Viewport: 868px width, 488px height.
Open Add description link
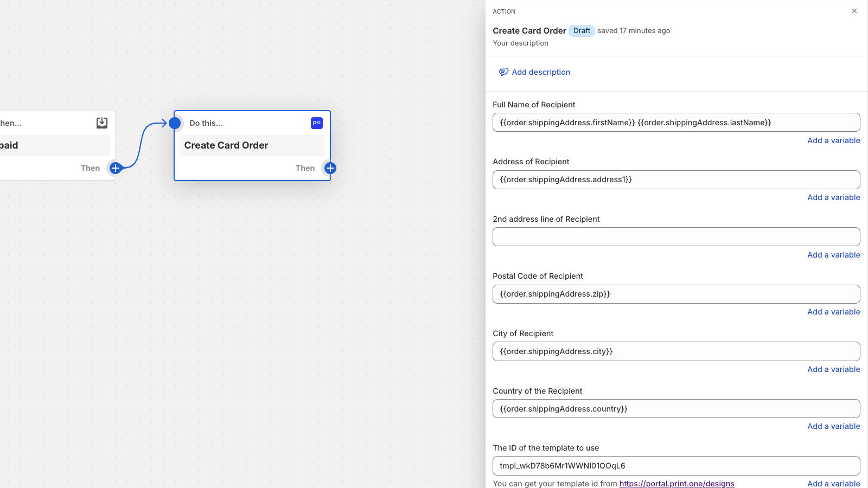(541, 72)
